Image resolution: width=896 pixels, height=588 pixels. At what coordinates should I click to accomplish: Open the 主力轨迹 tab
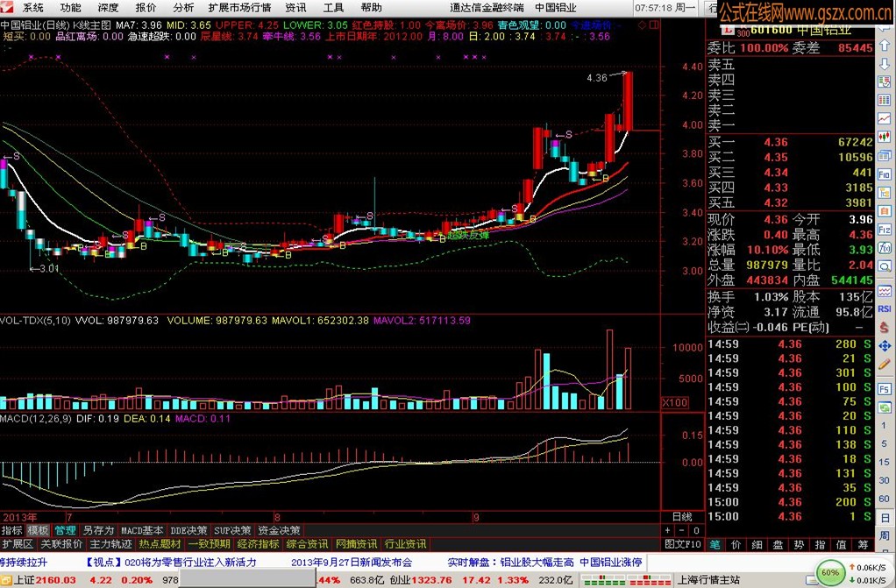tap(110, 544)
